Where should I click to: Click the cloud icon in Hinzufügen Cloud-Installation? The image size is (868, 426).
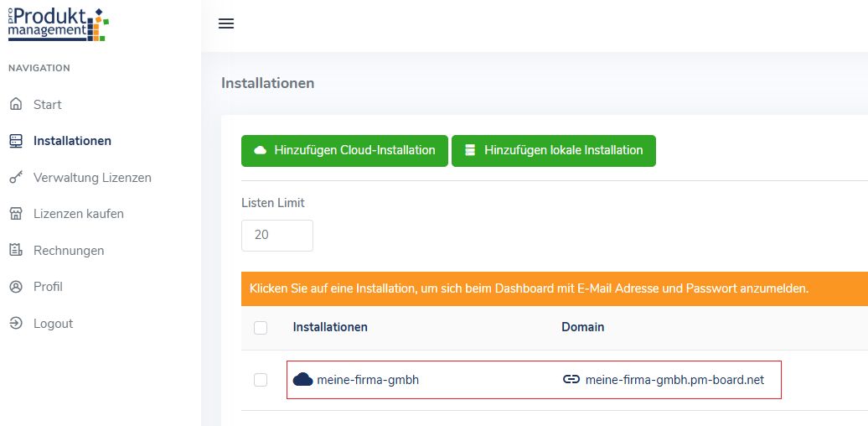(261, 151)
